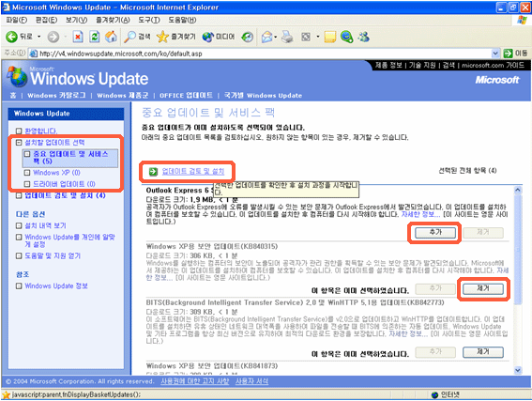Select 설치할 업데이트 선택 in sidebar
The image size is (532, 401).
54,142
